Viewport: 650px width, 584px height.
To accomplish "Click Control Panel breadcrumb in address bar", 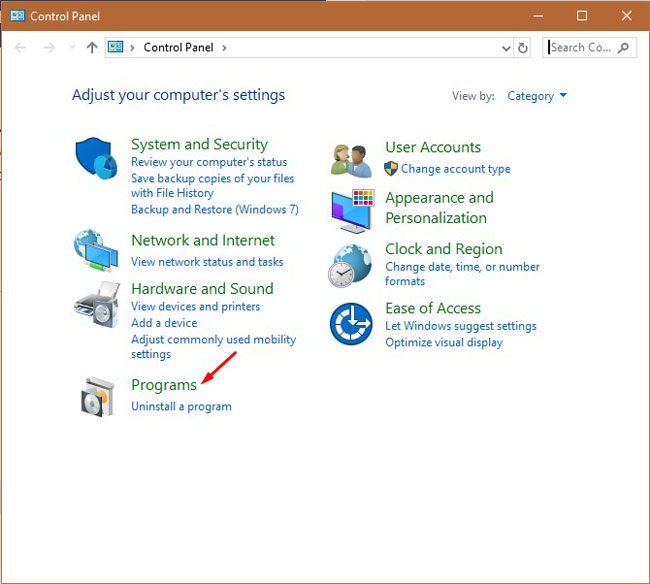I will [178, 47].
